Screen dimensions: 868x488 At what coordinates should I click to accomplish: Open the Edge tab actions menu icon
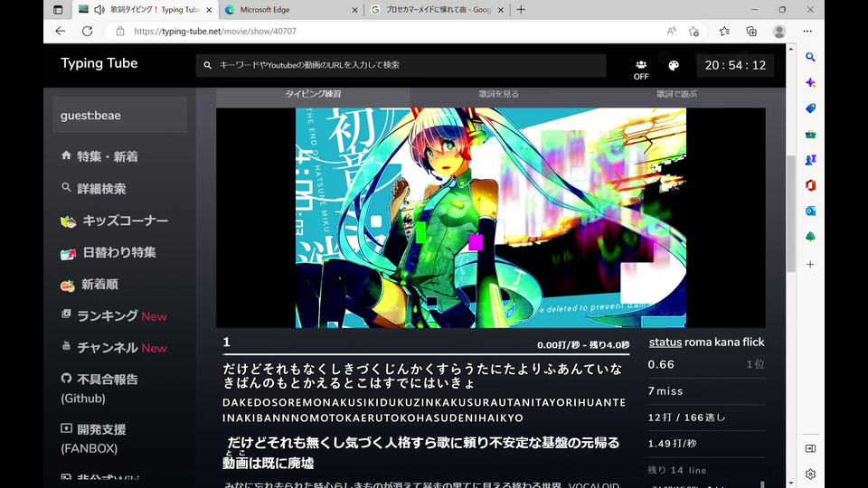58,9
